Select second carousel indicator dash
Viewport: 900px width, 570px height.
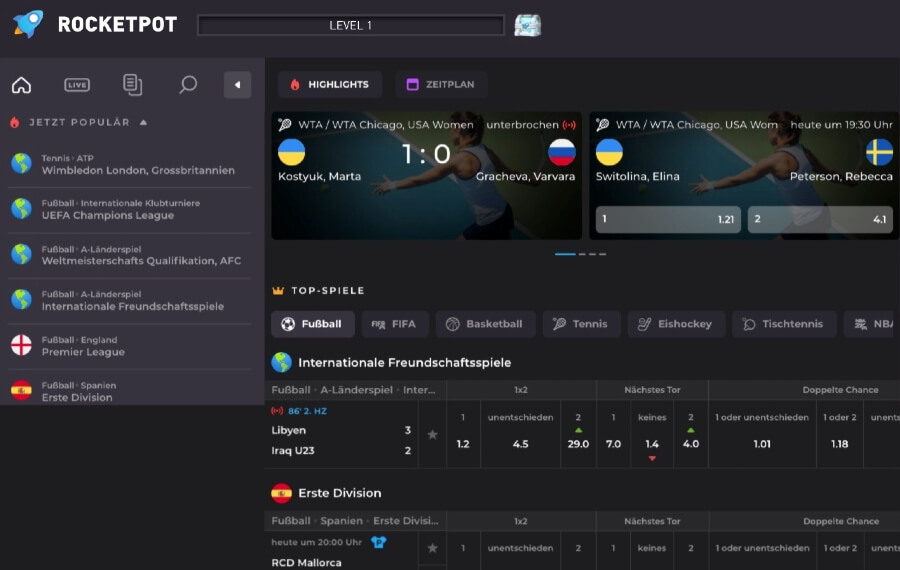(582, 254)
